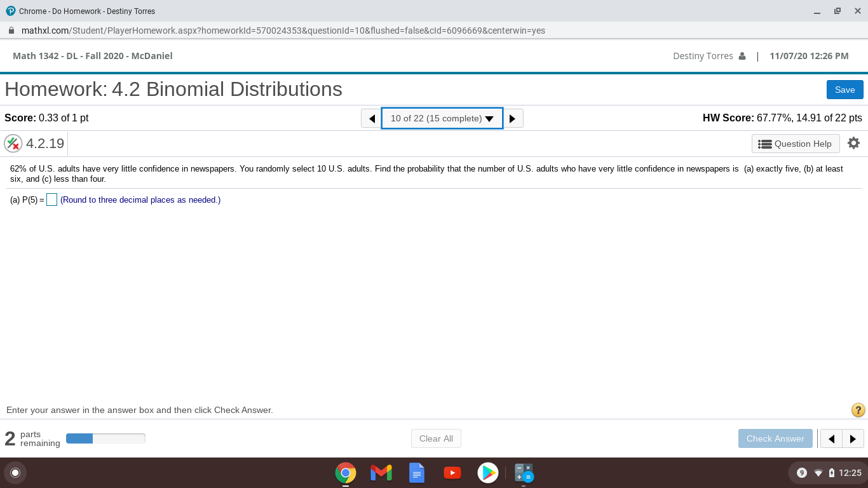Open Question Help menu
868x488 pixels.
pyautogui.click(x=796, y=144)
